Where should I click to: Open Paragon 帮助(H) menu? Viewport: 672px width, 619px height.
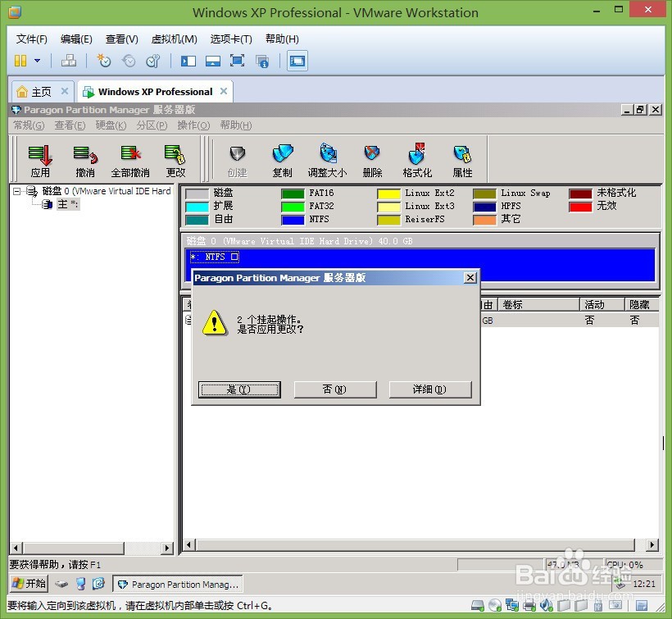click(x=236, y=125)
